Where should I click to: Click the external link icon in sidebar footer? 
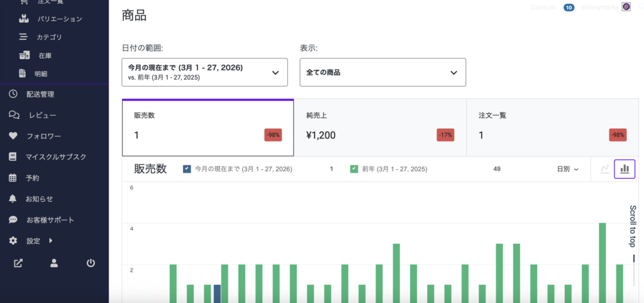pyautogui.click(x=18, y=263)
